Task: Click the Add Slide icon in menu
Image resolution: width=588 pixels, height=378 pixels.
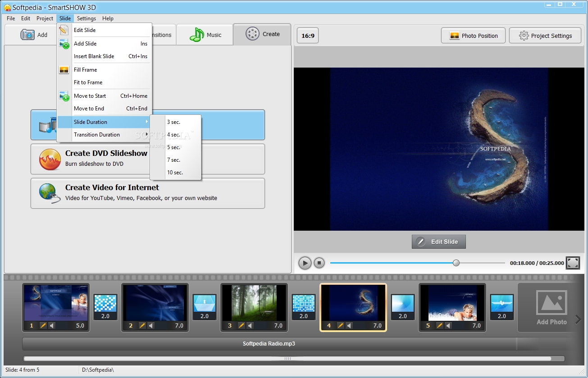Action: (64, 44)
